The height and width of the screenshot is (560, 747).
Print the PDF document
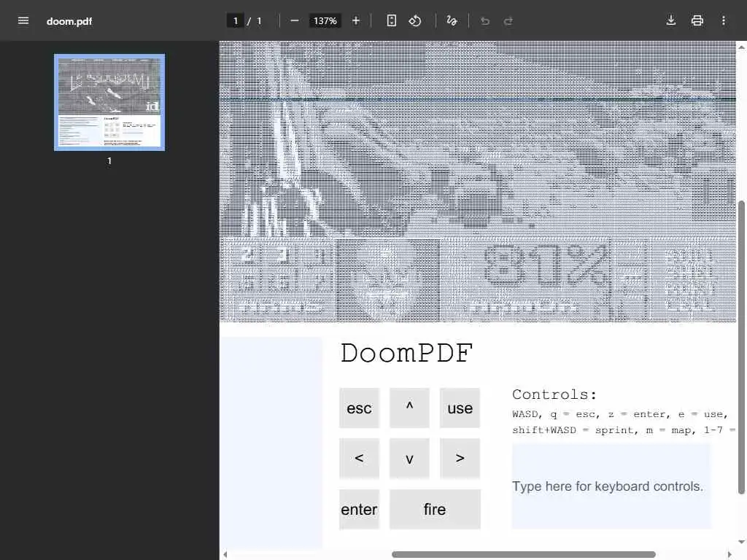[697, 20]
